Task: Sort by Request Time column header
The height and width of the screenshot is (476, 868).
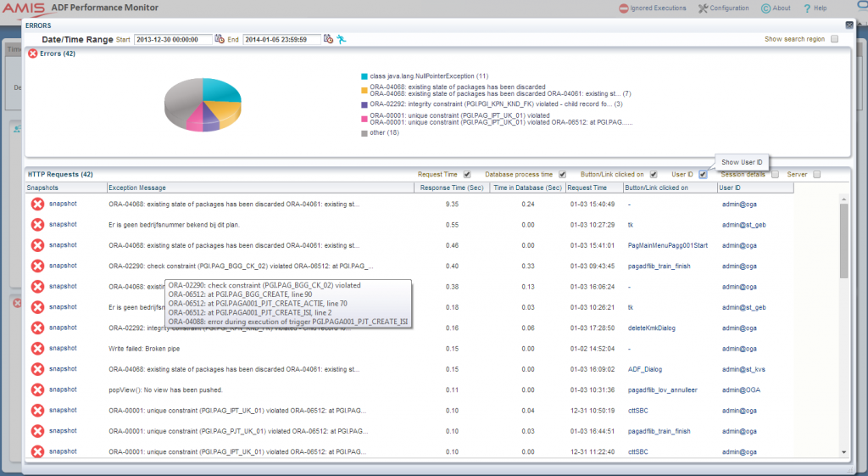Action: (x=594, y=188)
